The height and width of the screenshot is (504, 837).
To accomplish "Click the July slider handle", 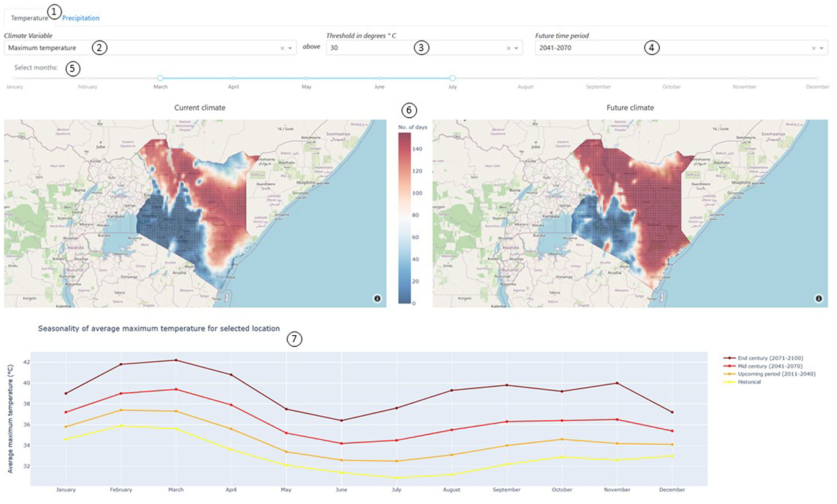I will coord(452,78).
